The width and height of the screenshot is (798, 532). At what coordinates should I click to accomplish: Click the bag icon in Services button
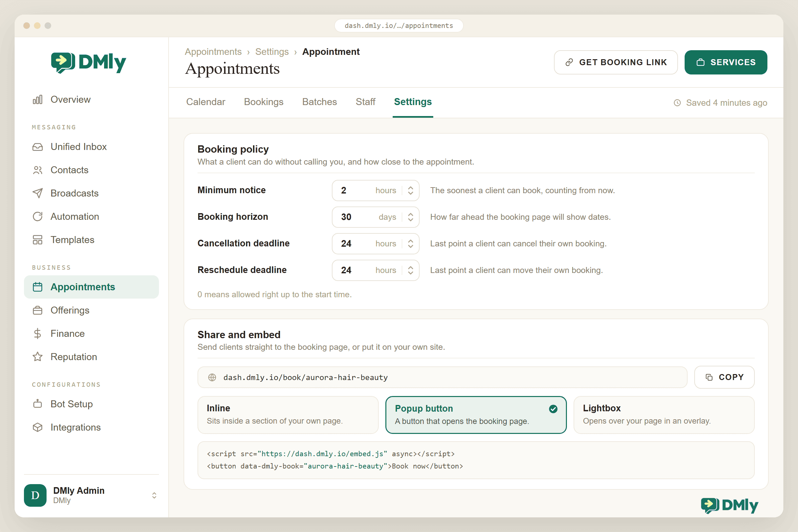click(701, 63)
